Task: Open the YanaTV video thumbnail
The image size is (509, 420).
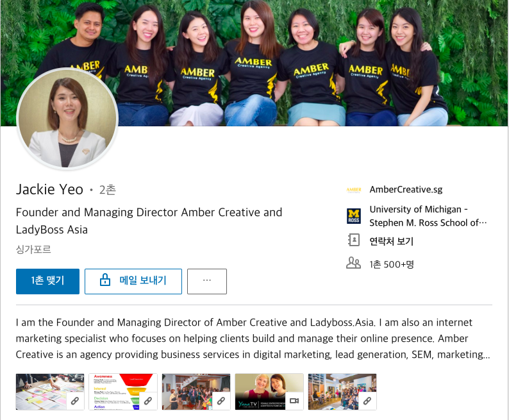Action: (269, 392)
